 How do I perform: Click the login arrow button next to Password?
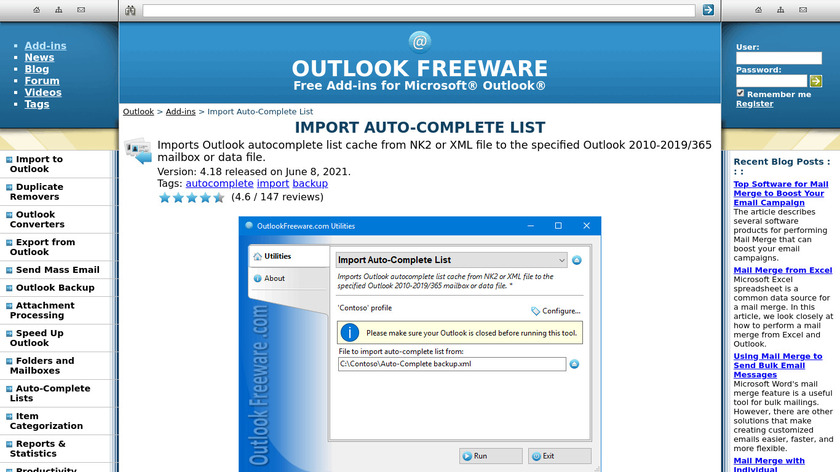tap(815, 81)
